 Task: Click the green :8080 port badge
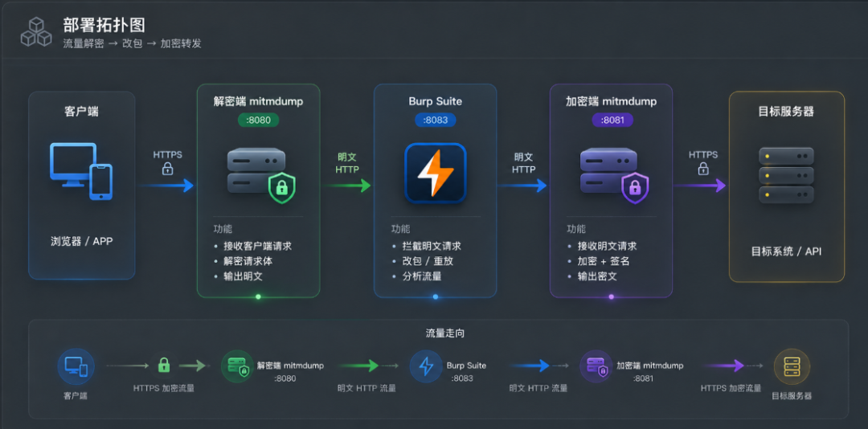259,121
